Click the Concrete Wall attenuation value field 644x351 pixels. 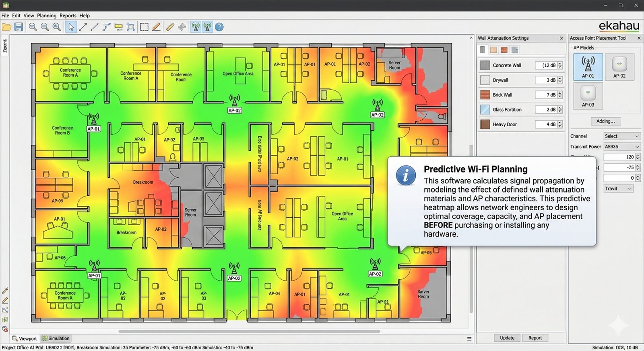546,65
